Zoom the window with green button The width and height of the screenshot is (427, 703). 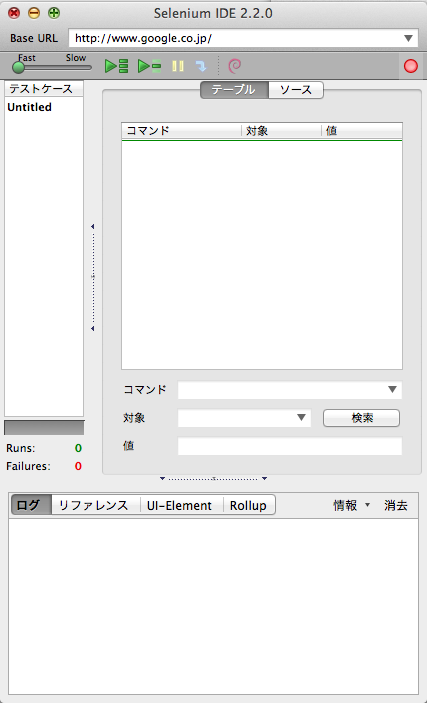(x=54, y=13)
